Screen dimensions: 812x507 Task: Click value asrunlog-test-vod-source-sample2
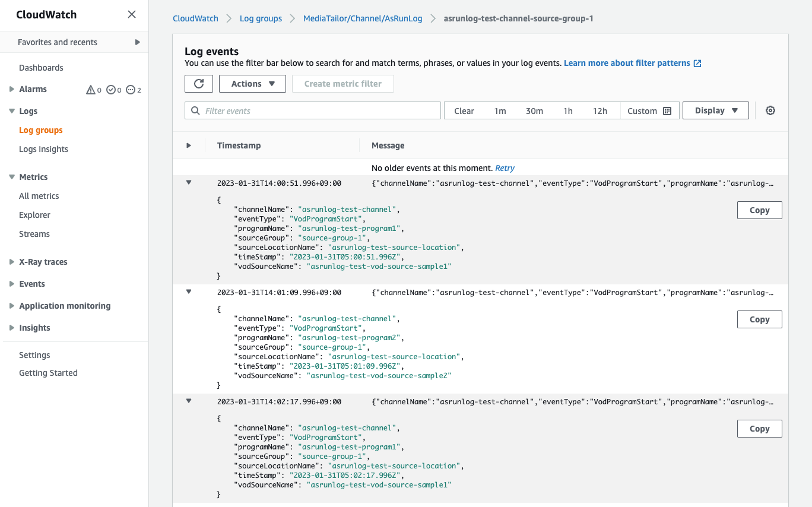coord(379,376)
